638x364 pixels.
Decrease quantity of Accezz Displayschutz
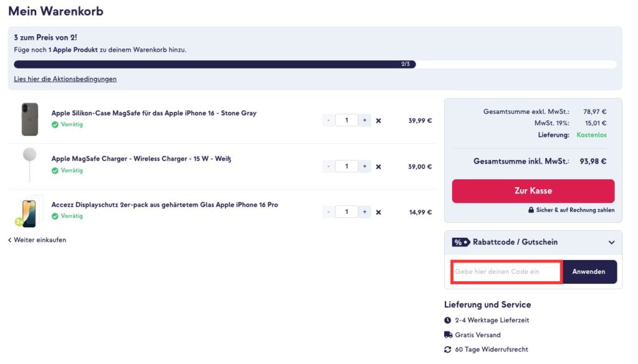pyautogui.click(x=328, y=212)
